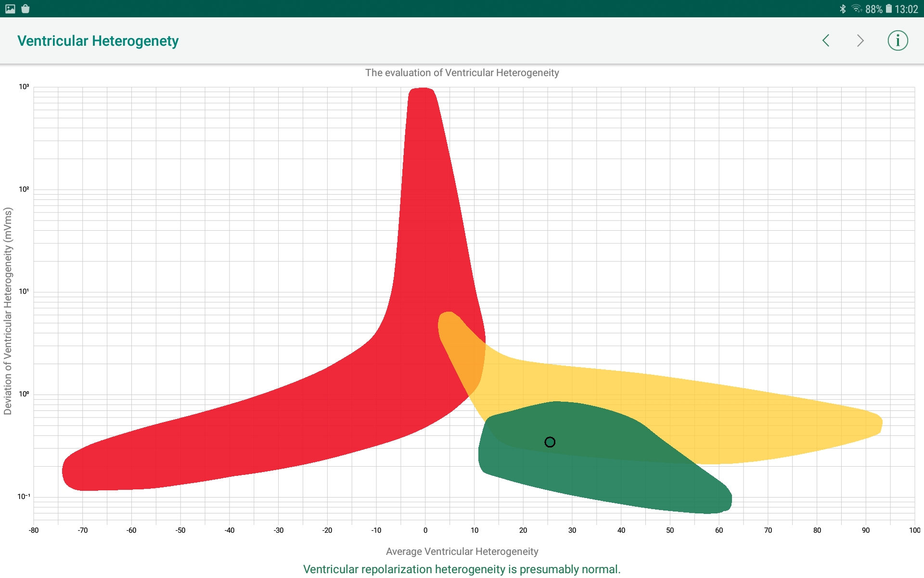Image resolution: width=924 pixels, height=578 pixels.
Task: Tap the 88% battery percentage text
Action: (873, 9)
